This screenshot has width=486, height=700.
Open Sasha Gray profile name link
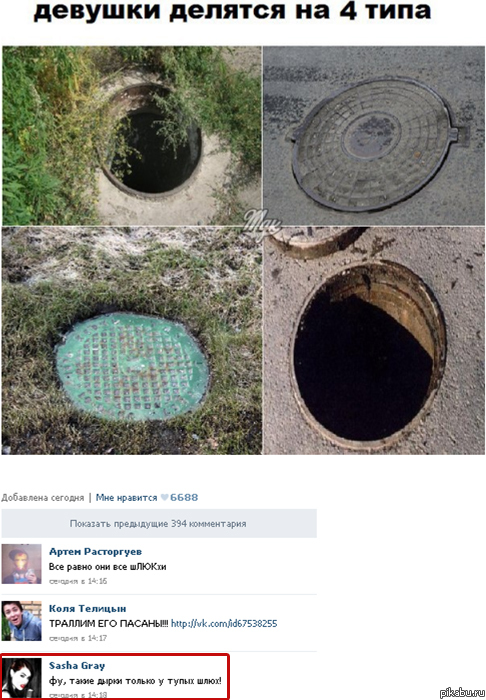tap(77, 666)
